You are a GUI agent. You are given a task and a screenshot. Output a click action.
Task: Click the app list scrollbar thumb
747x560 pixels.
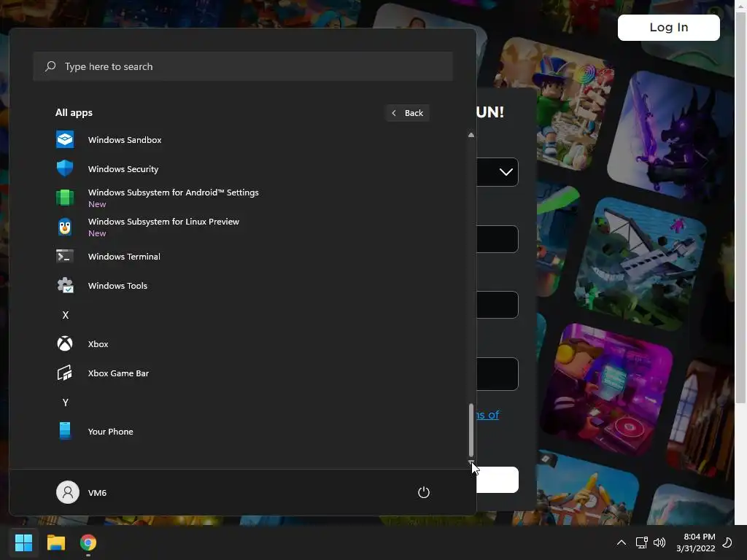click(x=471, y=430)
